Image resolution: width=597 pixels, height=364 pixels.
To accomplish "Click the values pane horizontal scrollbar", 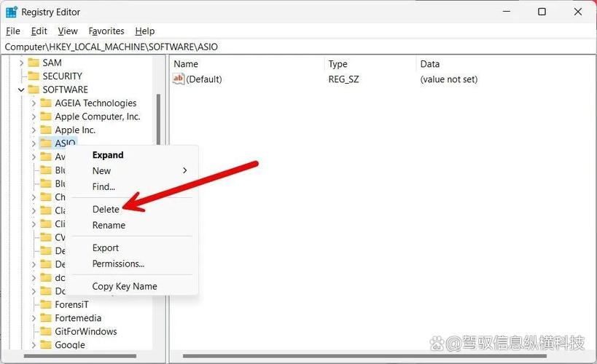I will click(x=364, y=356).
